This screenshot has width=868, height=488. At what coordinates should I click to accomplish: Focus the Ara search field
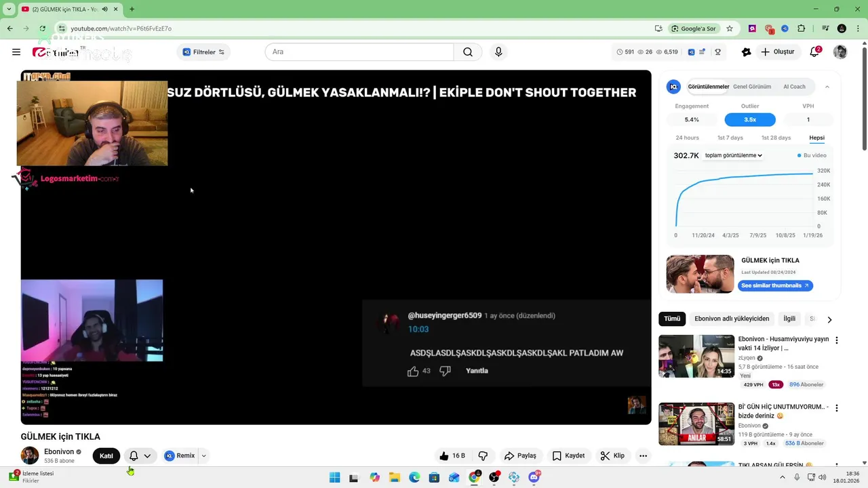(x=358, y=52)
